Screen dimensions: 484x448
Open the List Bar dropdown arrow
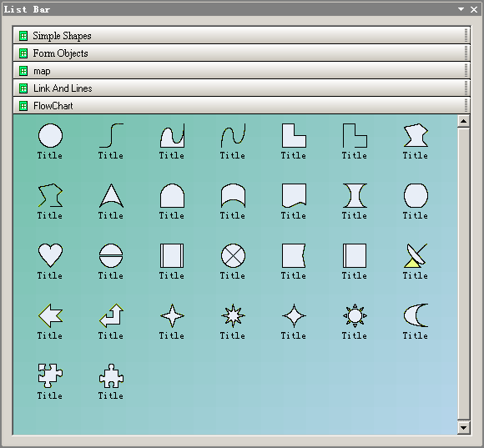[x=461, y=9]
